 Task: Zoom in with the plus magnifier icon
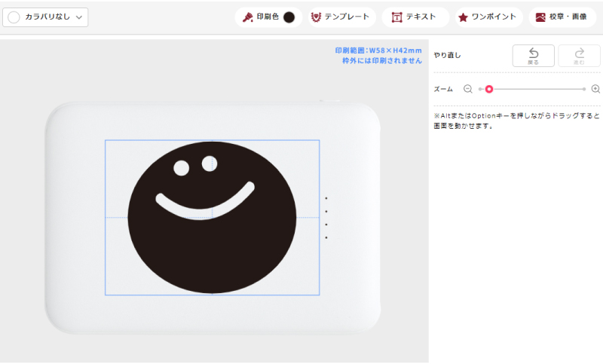coord(595,89)
